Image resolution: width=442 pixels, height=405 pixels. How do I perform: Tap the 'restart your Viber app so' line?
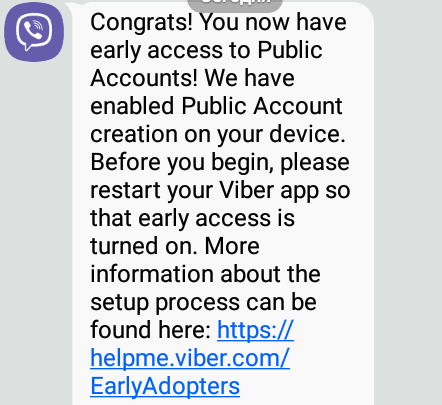[220, 191]
